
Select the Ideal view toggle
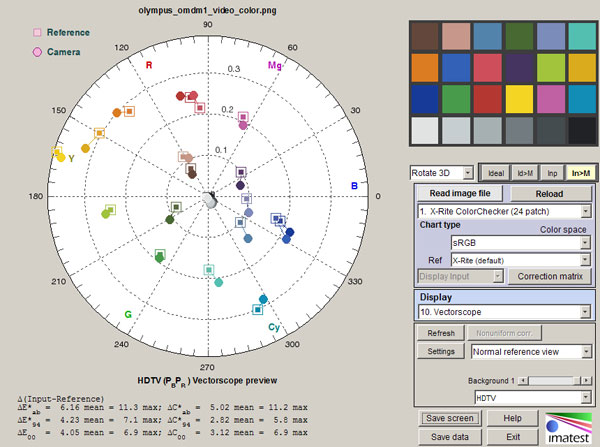496,173
